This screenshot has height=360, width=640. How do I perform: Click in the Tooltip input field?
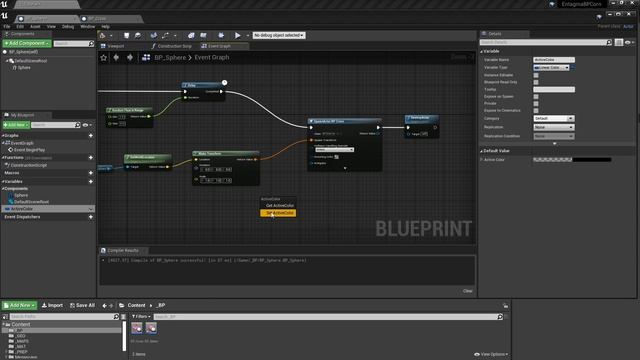point(554,89)
